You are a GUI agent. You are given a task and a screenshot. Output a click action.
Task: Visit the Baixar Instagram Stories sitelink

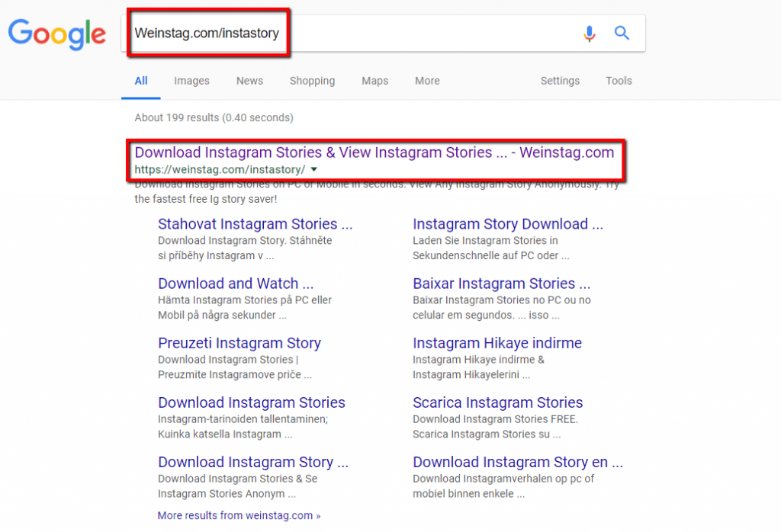[501, 284]
